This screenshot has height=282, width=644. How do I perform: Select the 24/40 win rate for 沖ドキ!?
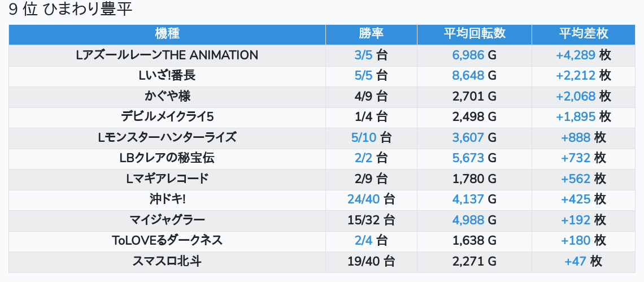coord(364,199)
